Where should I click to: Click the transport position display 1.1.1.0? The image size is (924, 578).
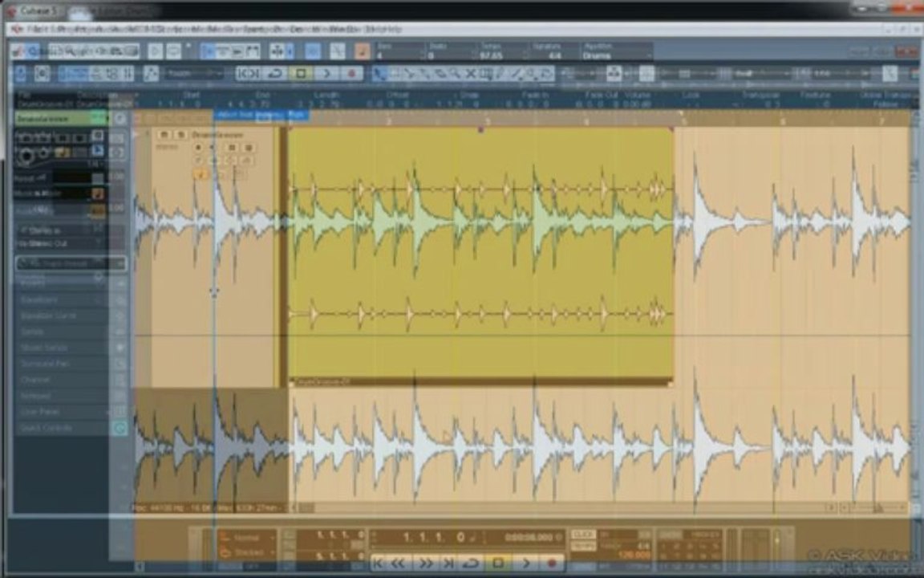click(x=433, y=537)
